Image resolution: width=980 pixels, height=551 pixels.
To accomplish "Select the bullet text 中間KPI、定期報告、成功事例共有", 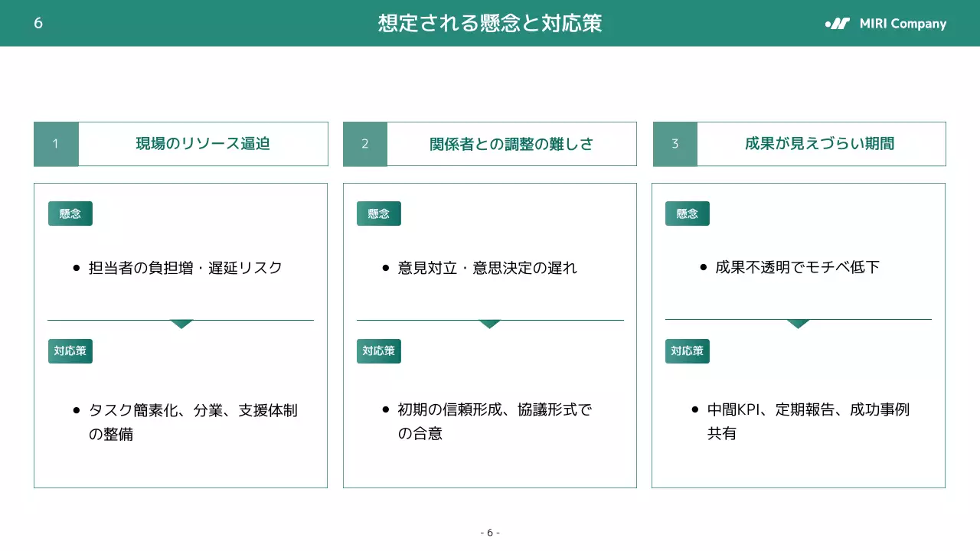I will [806, 421].
